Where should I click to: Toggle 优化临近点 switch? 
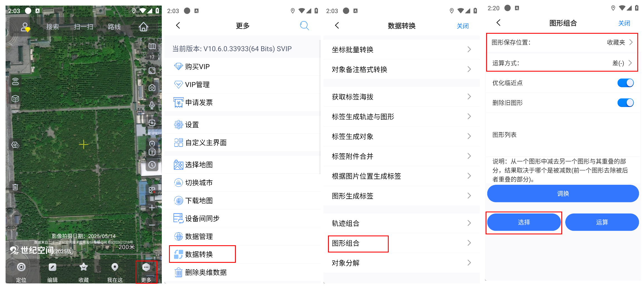pos(625,83)
